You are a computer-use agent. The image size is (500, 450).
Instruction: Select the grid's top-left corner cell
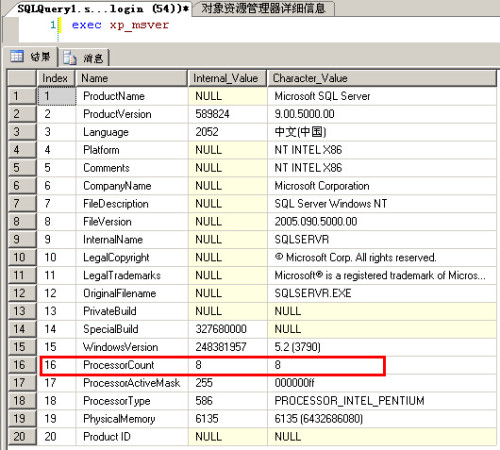click(x=22, y=78)
